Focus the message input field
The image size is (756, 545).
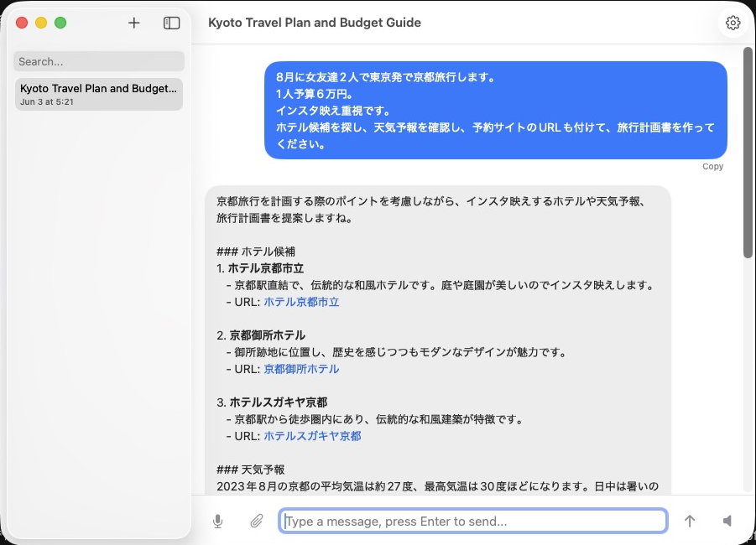[x=473, y=521]
